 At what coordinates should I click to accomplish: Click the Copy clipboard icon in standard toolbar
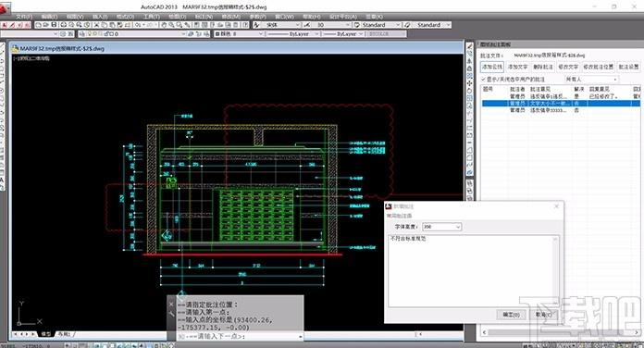[104, 25]
